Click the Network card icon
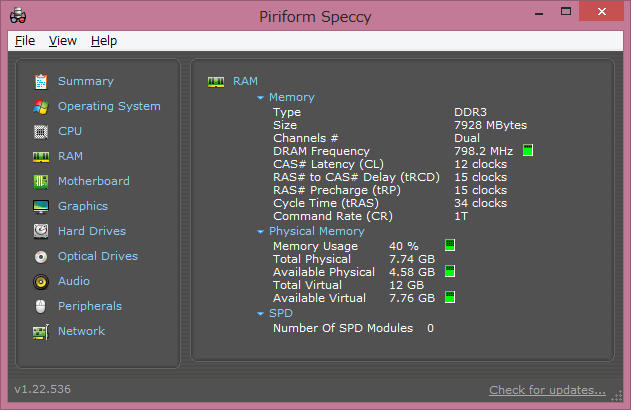 41,332
